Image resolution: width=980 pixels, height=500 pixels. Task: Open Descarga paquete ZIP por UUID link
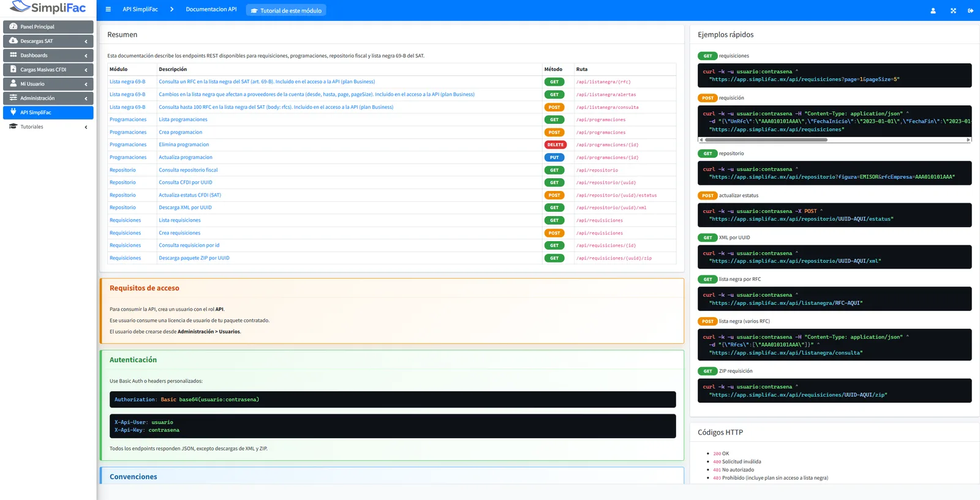click(x=194, y=258)
